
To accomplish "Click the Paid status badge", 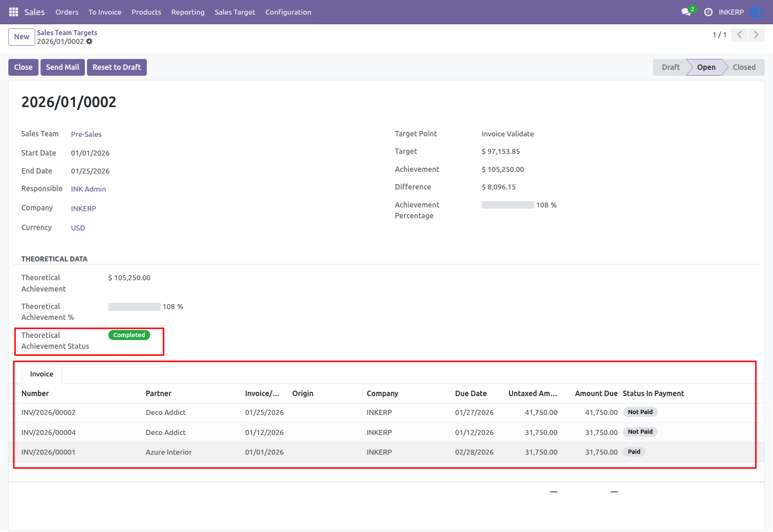I will [x=634, y=452].
